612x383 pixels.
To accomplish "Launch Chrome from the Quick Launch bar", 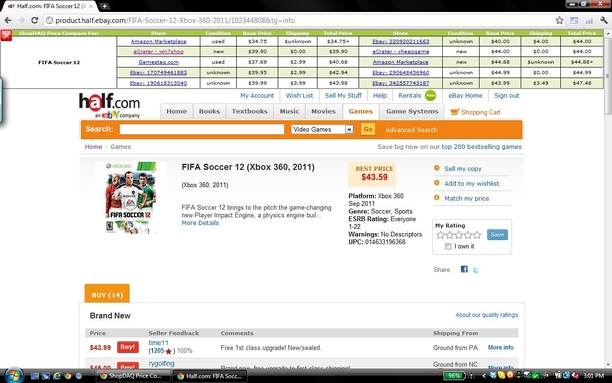I will [68, 376].
